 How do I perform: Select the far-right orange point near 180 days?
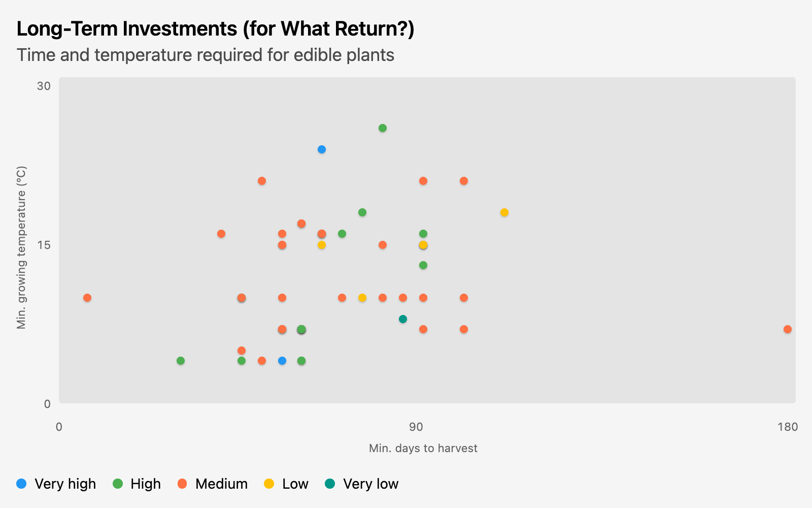click(x=788, y=329)
